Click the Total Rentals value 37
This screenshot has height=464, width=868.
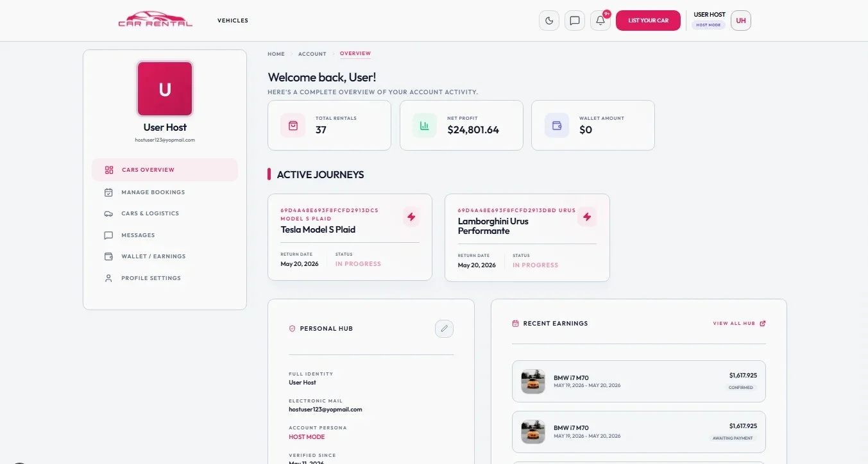point(321,129)
